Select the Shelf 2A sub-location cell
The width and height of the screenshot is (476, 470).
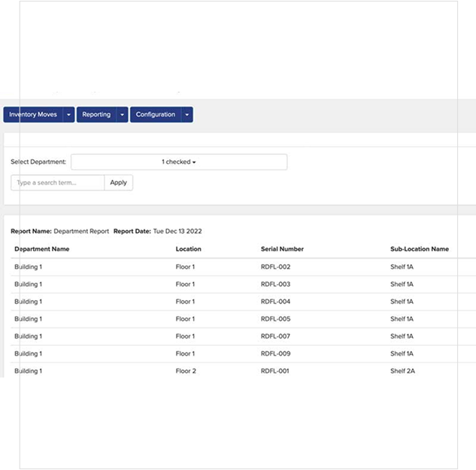tap(402, 371)
